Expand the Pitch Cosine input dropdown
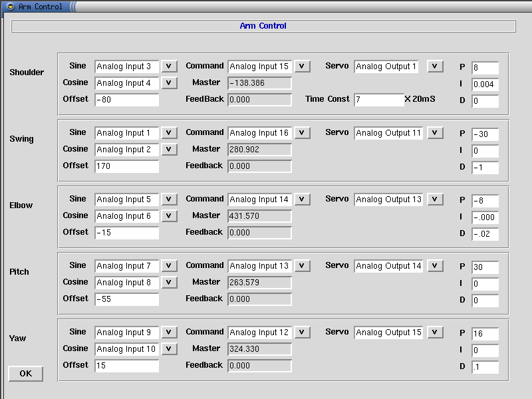The image size is (532, 399). [169, 282]
